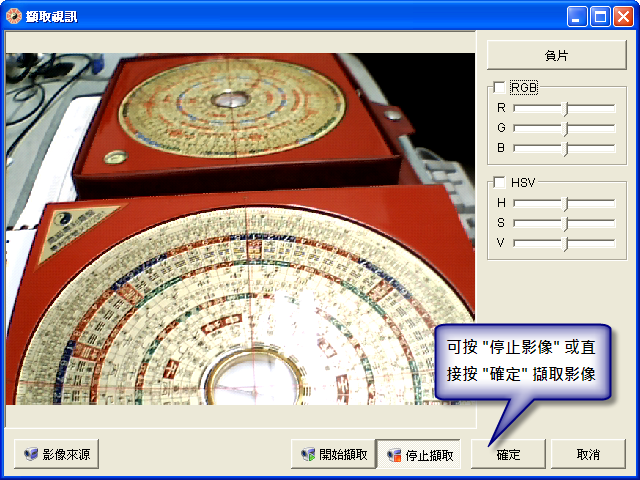Enable the RGB checkbox
Image resolution: width=640 pixels, height=480 pixels.
[x=499, y=87]
